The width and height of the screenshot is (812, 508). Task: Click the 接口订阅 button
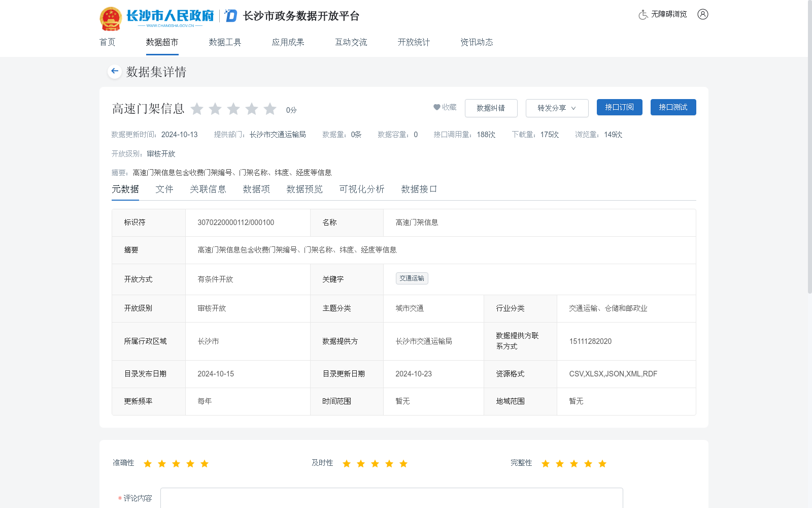click(619, 107)
